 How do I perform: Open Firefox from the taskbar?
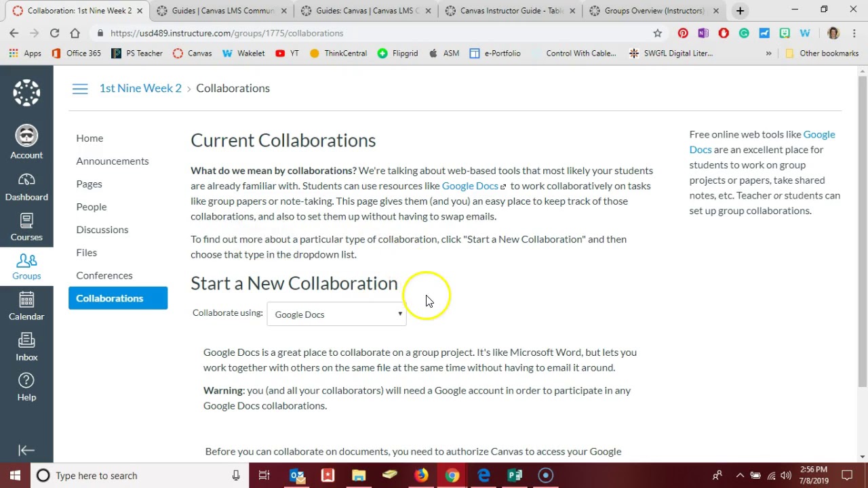click(x=421, y=476)
